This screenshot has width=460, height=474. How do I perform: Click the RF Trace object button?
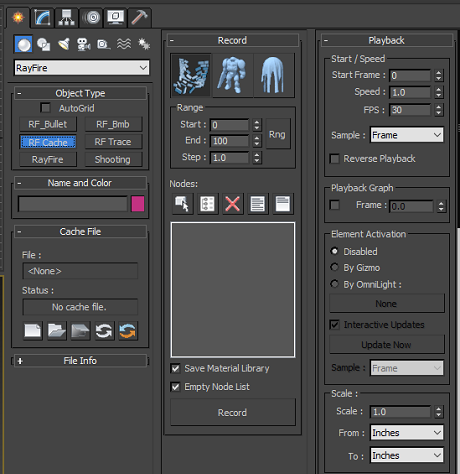pyautogui.click(x=113, y=142)
